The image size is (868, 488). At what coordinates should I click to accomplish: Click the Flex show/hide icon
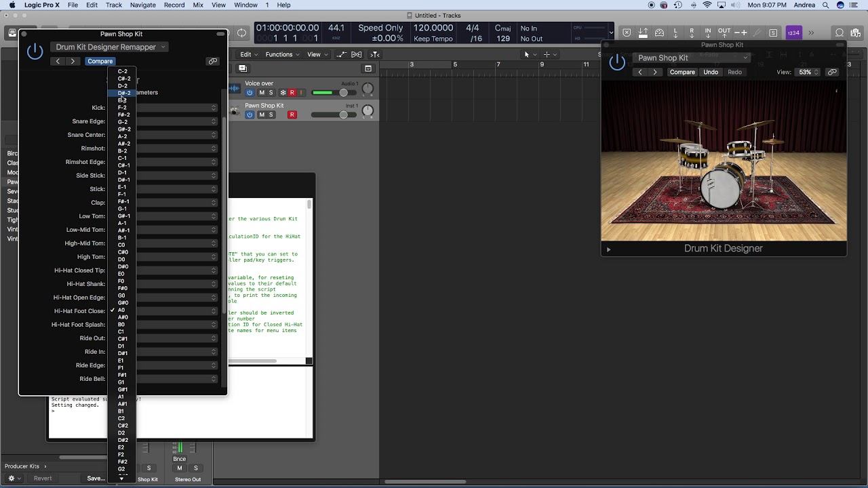pos(357,54)
